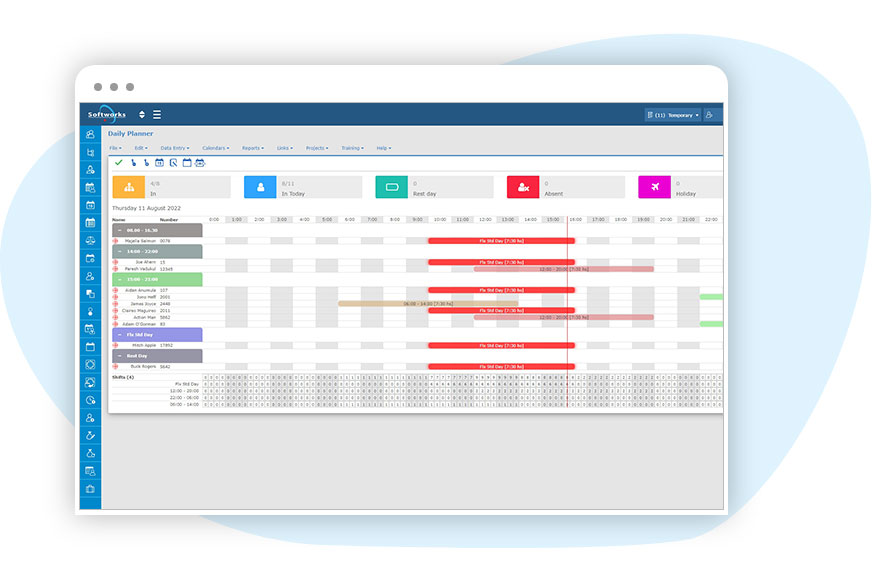This screenshot has width=872, height=580.
Task: Open the people icon at the sidebar top
Action: (90, 135)
